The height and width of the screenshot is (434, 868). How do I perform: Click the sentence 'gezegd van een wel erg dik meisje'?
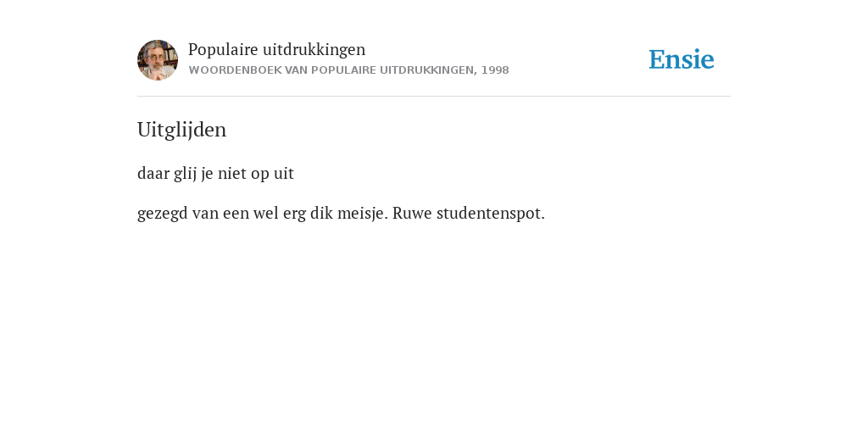pyautogui.click(x=263, y=213)
